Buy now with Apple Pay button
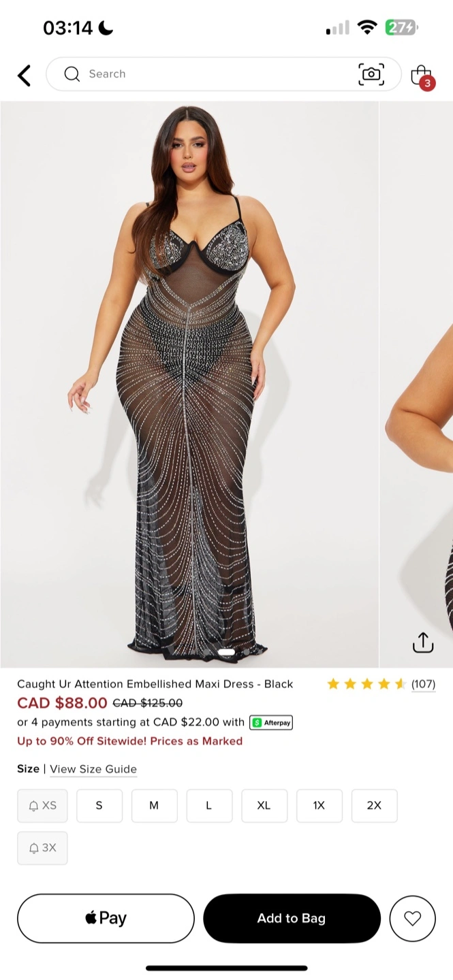The width and height of the screenshot is (453, 980). (x=106, y=918)
